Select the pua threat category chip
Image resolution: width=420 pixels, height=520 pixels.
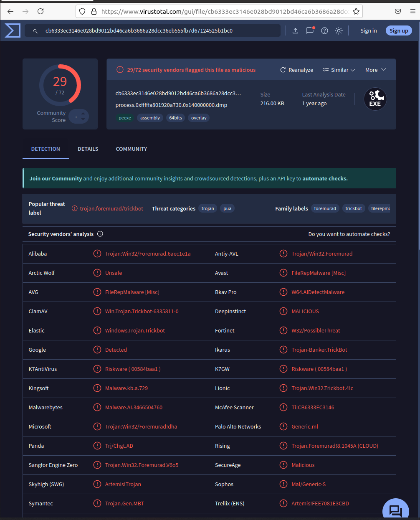click(227, 208)
